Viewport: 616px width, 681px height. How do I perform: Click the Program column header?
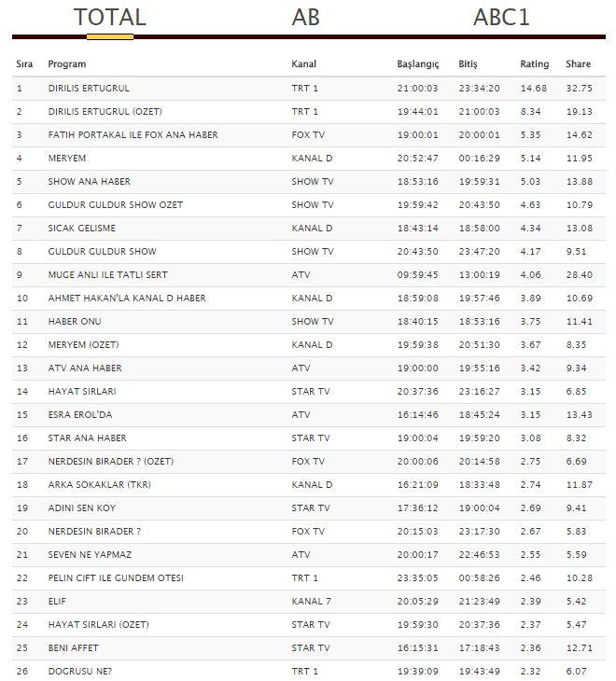coord(67,64)
